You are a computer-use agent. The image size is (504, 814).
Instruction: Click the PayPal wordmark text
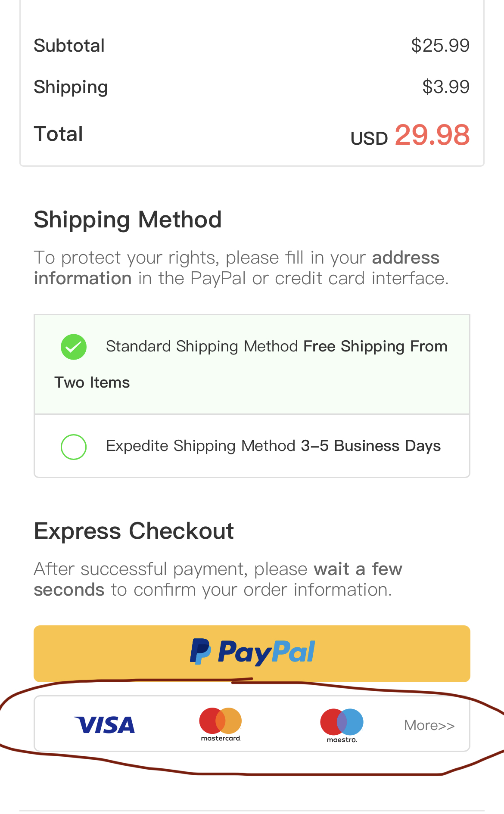point(266,652)
